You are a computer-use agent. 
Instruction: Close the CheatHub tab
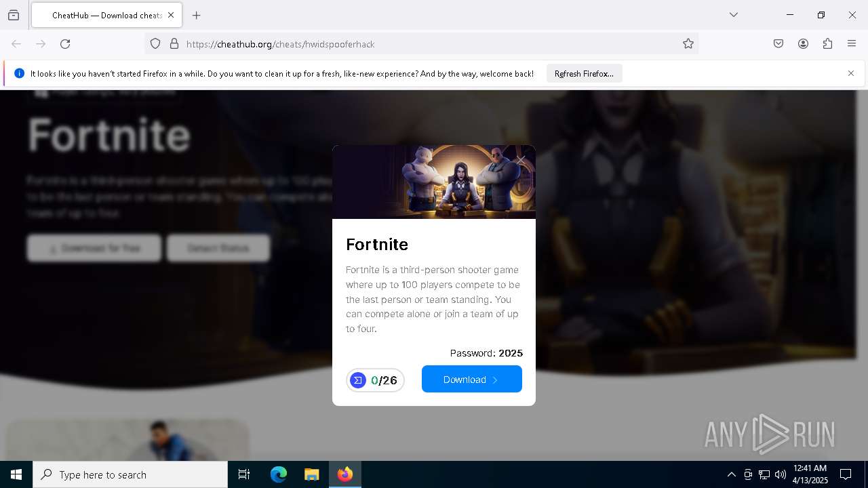coord(171,15)
